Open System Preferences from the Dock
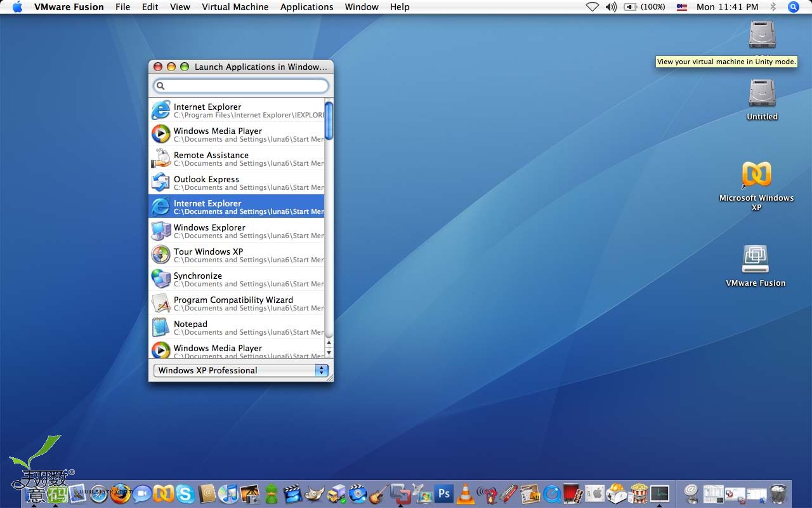Image resolution: width=812 pixels, height=508 pixels. 595,494
